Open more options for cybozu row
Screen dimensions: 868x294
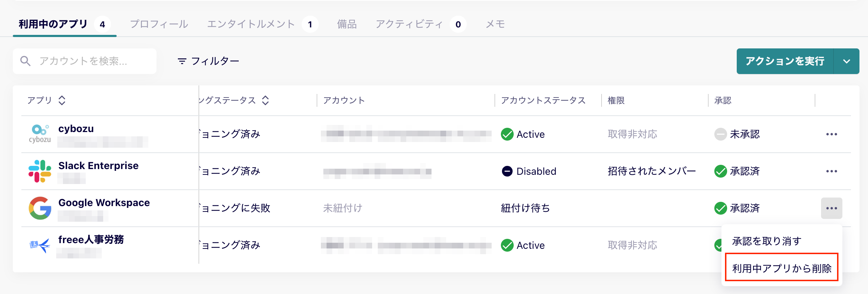coord(832,134)
